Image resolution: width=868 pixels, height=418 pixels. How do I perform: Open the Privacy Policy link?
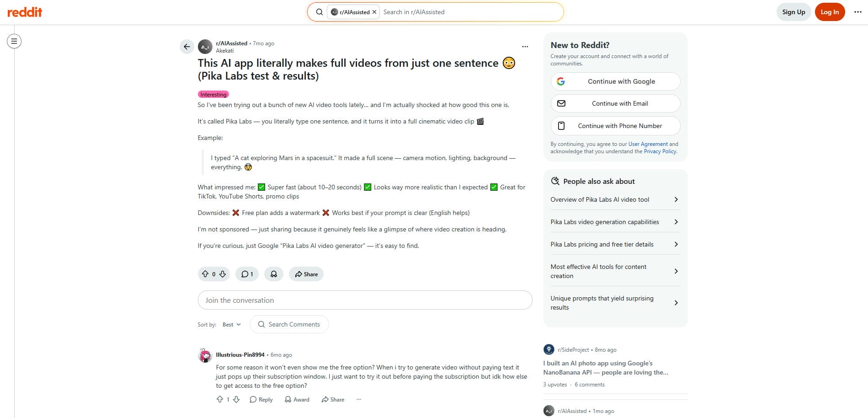coord(660,151)
